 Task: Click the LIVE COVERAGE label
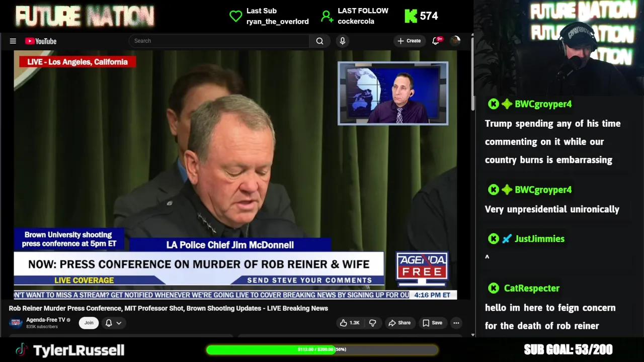[x=84, y=280]
